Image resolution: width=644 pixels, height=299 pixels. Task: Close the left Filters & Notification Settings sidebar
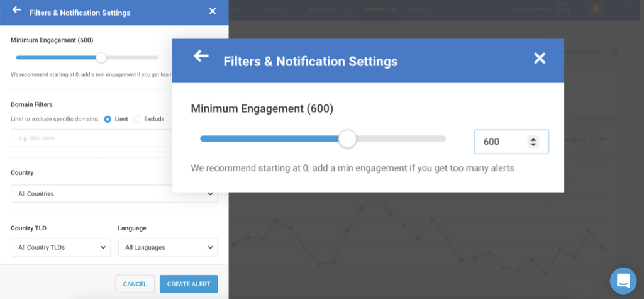[x=213, y=11]
